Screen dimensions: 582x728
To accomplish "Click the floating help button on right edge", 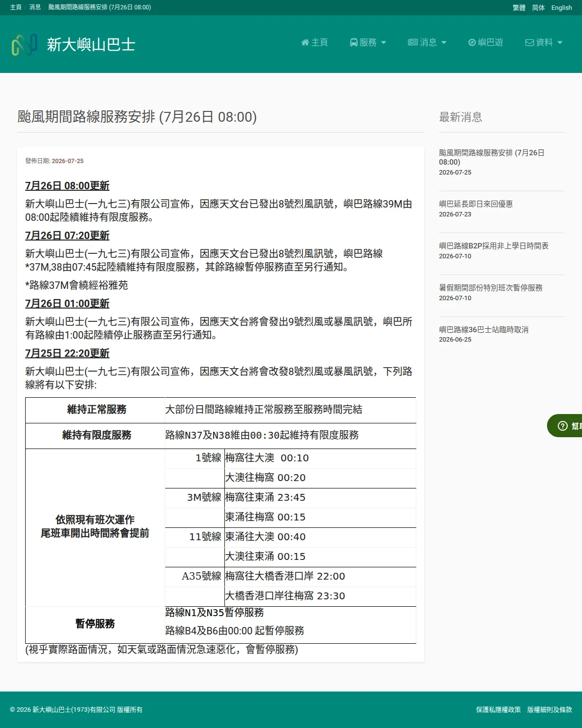I will (x=565, y=426).
